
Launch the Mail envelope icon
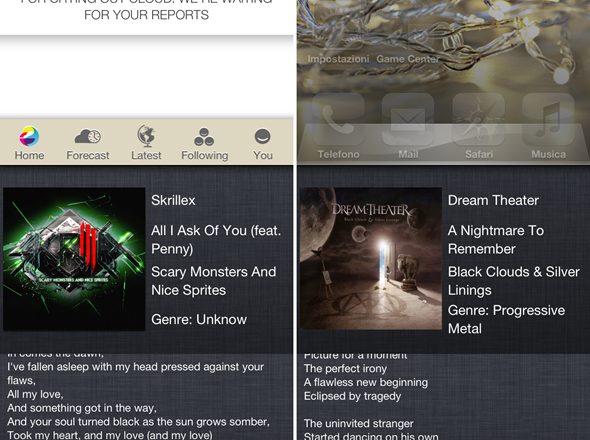pos(408,120)
